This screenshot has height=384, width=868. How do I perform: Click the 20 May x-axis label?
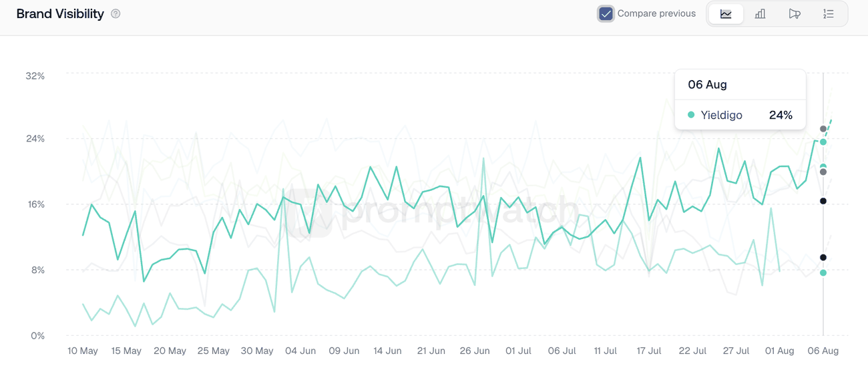pyautogui.click(x=170, y=351)
